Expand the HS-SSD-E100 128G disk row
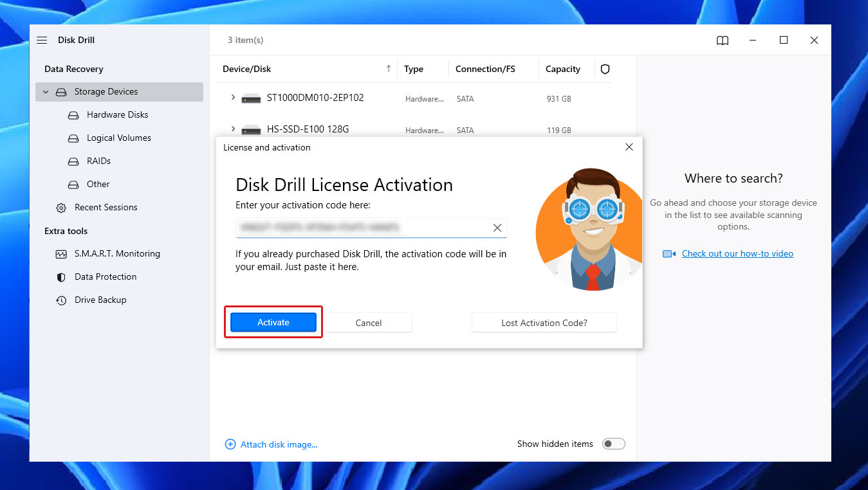The width and height of the screenshot is (868, 490). point(233,129)
